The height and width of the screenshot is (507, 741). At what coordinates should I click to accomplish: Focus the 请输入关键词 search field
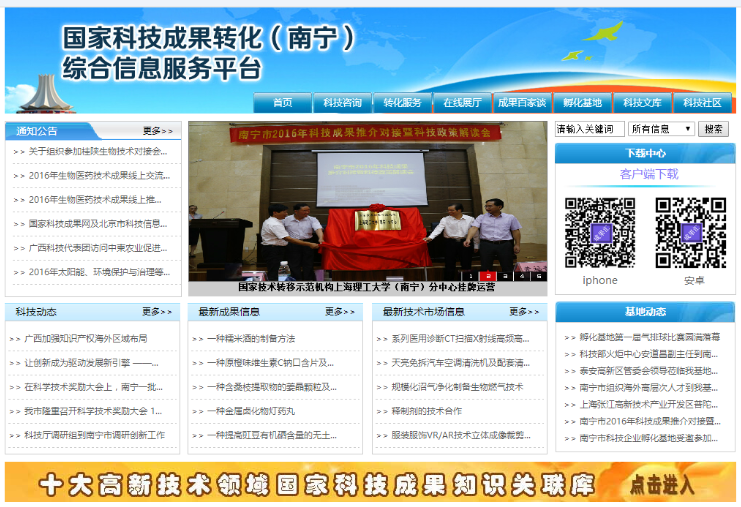[x=589, y=129]
